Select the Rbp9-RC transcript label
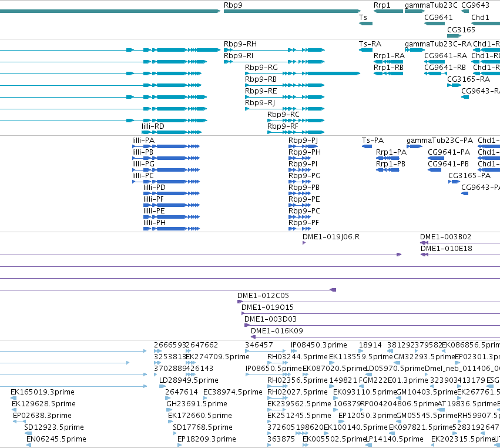The height and width of the screenshot is (448, 500). [x=283, y=114]
